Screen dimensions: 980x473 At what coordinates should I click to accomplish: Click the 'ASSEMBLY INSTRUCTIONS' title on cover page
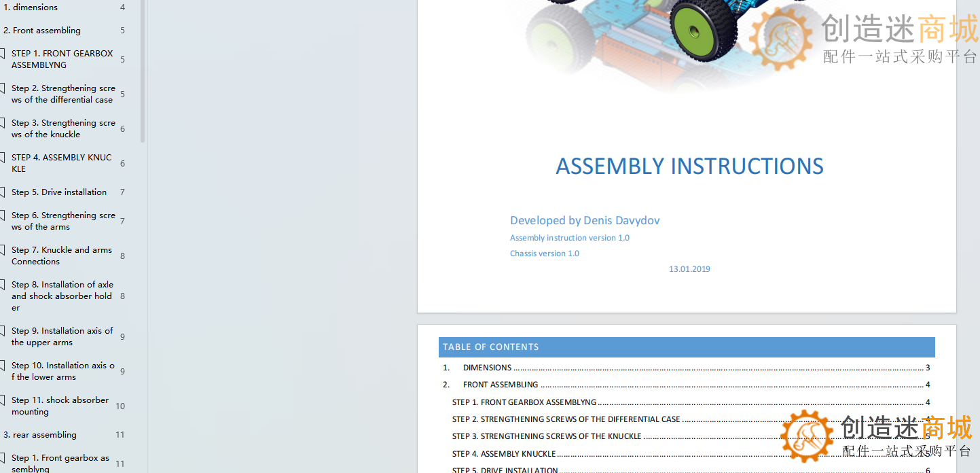click(689, 167)
